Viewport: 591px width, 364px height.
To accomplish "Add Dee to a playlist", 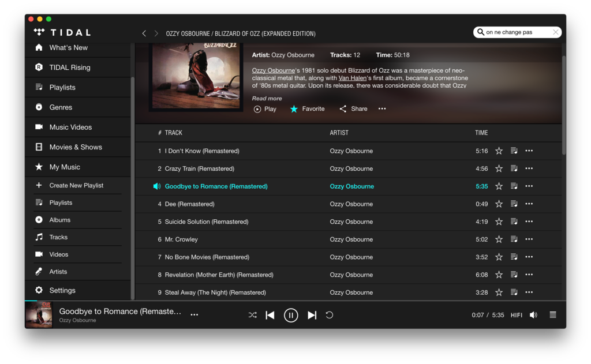I will (514, 204).
